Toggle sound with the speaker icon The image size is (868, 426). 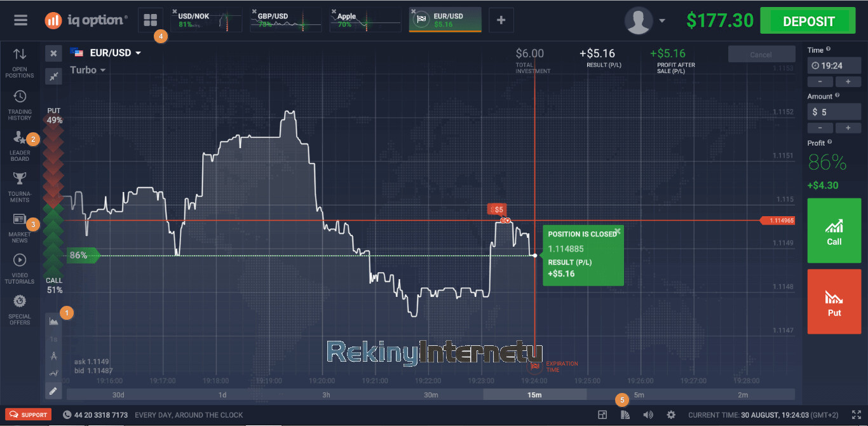648,415
